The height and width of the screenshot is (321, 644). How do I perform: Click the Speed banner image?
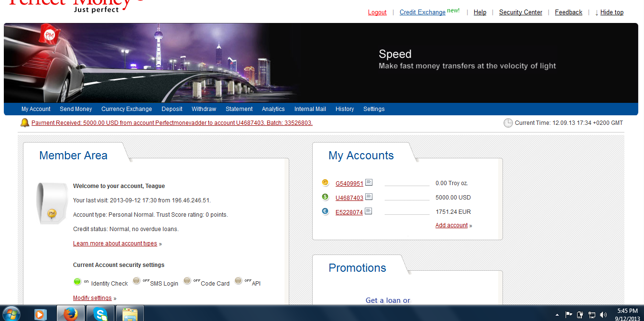321,63
